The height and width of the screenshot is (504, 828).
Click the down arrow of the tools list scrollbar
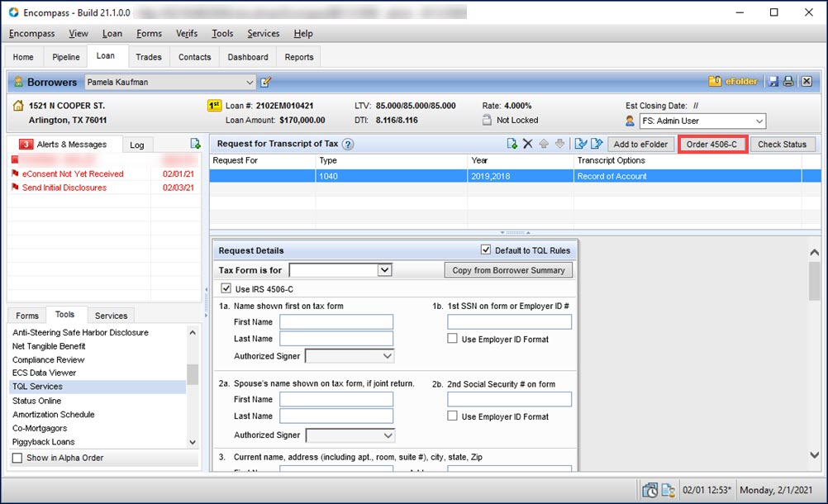click(x=193, y=442)
